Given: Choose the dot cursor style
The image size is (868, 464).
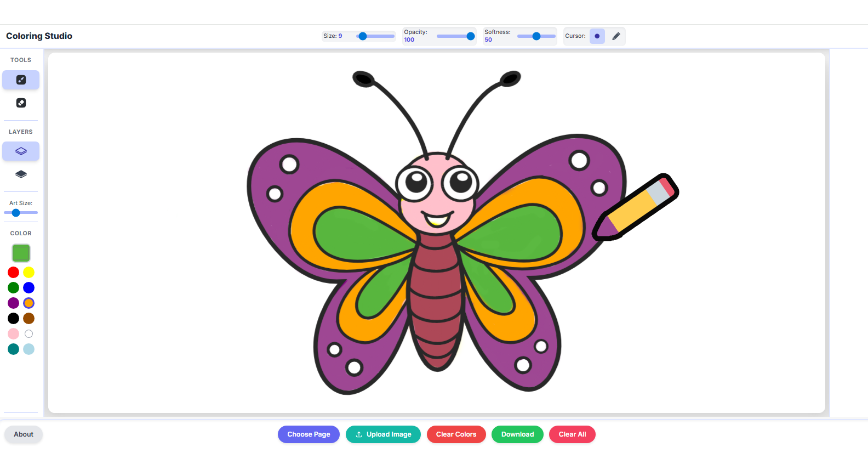Looking at the screenshot, I should coord(597,36).
